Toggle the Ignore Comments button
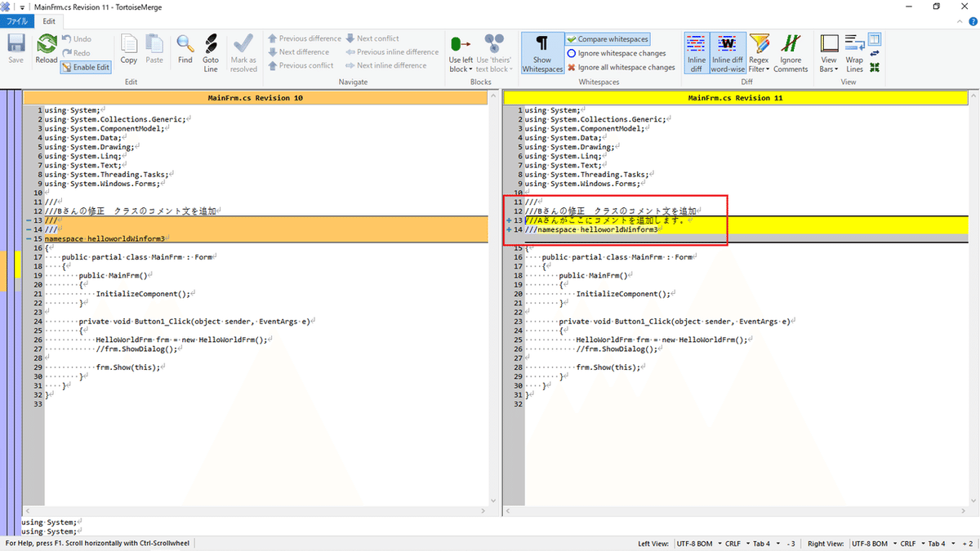The image size is (980, 551). [791, 54]
